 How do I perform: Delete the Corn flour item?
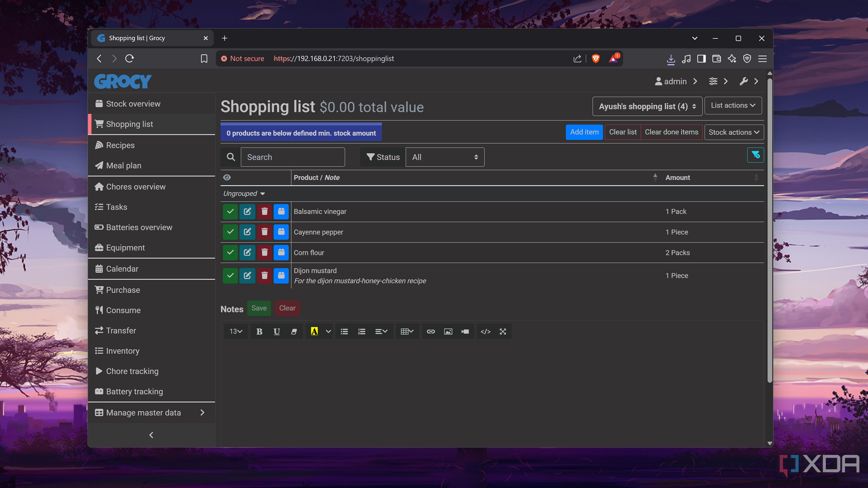pyautogui.click(x=264, y=253)
